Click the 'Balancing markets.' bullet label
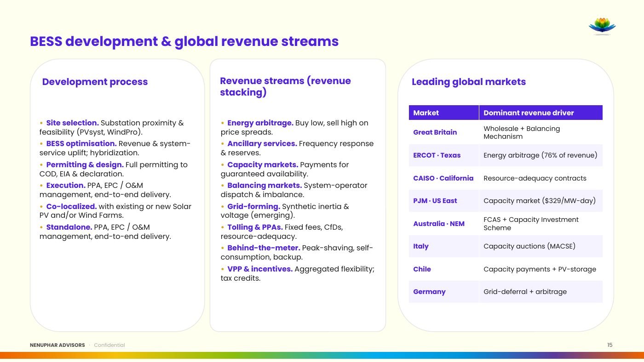This screenshot has width=644, height=362. point(264,185)
